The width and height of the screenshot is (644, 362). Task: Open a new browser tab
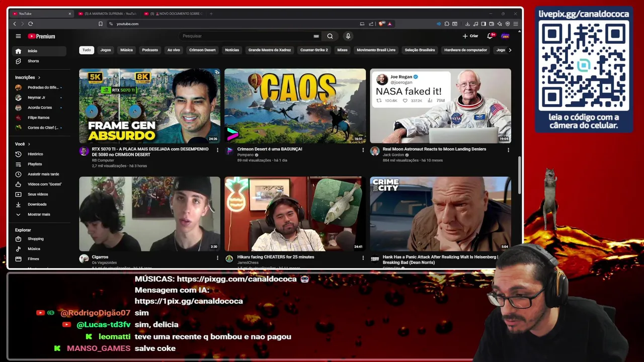(211, 14)
